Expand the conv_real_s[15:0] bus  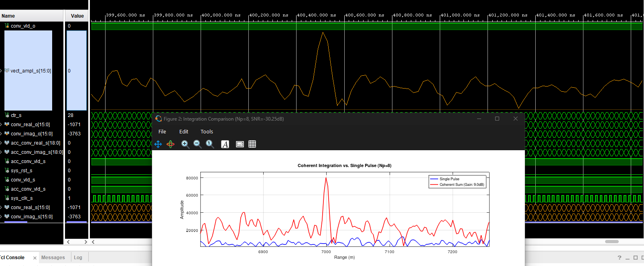[x=1, y=208]
